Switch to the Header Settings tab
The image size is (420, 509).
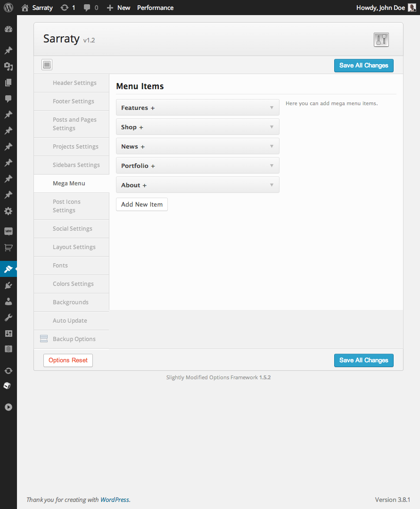point(74,83)
